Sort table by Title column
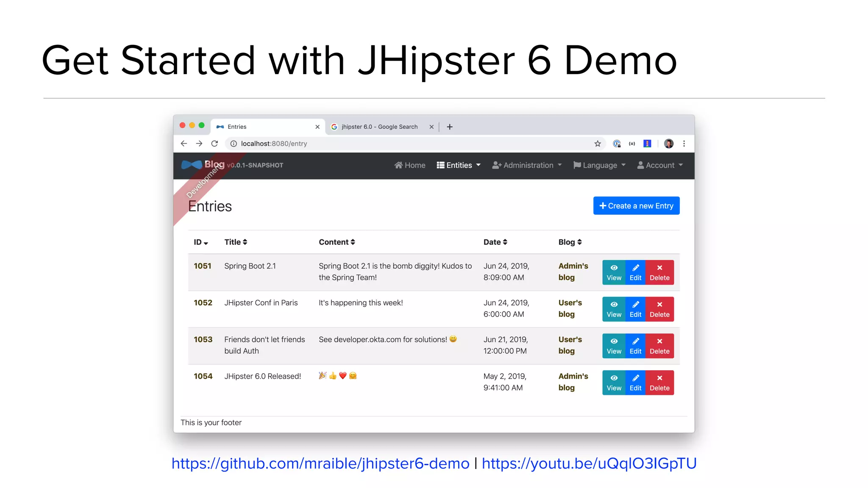868x488 pixels. 236,242
